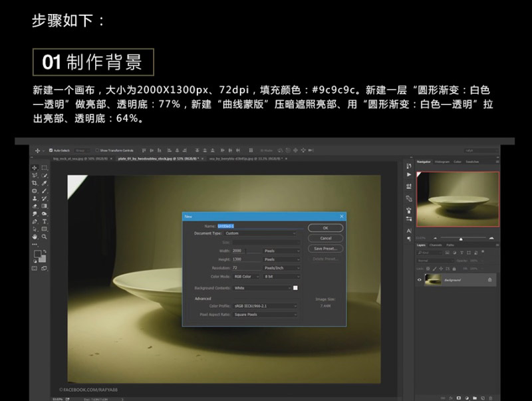Toggle Quick Mask mode
Viewport: 532px width, 401px height.
pos(35,269)
